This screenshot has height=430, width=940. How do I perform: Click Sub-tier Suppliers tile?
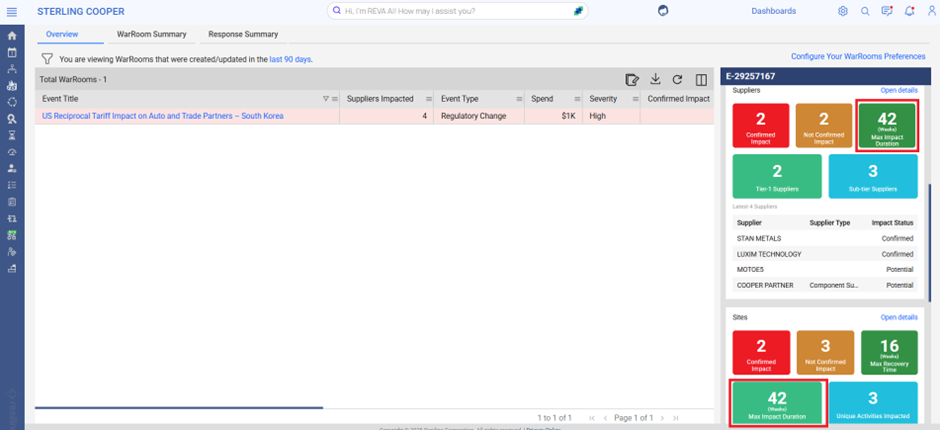[873, 176]
